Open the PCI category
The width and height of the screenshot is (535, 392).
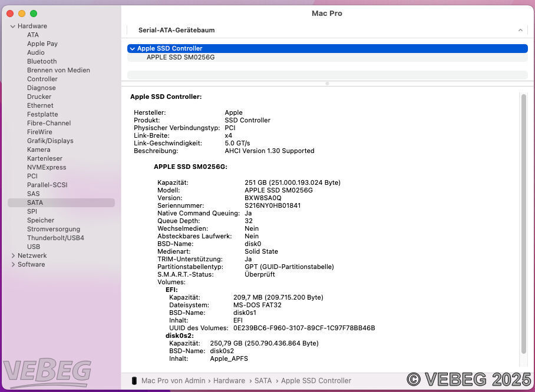[32, 176]
